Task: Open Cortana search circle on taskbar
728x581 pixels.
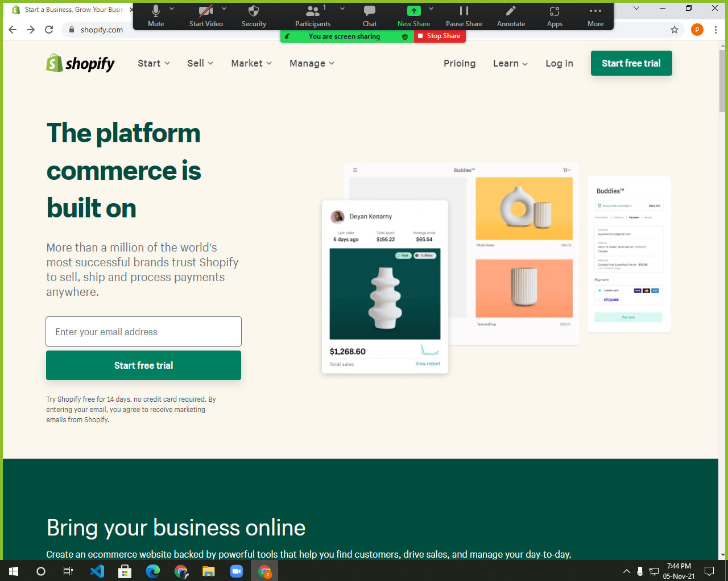Action: tap(40, 571)
